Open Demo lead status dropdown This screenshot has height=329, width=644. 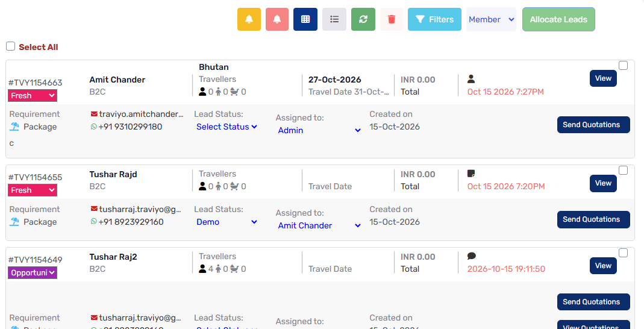[227, 222]
